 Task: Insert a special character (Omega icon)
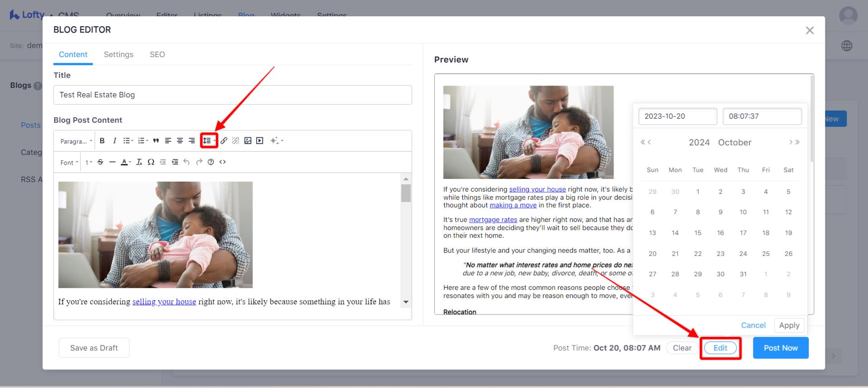coord(151,162)
